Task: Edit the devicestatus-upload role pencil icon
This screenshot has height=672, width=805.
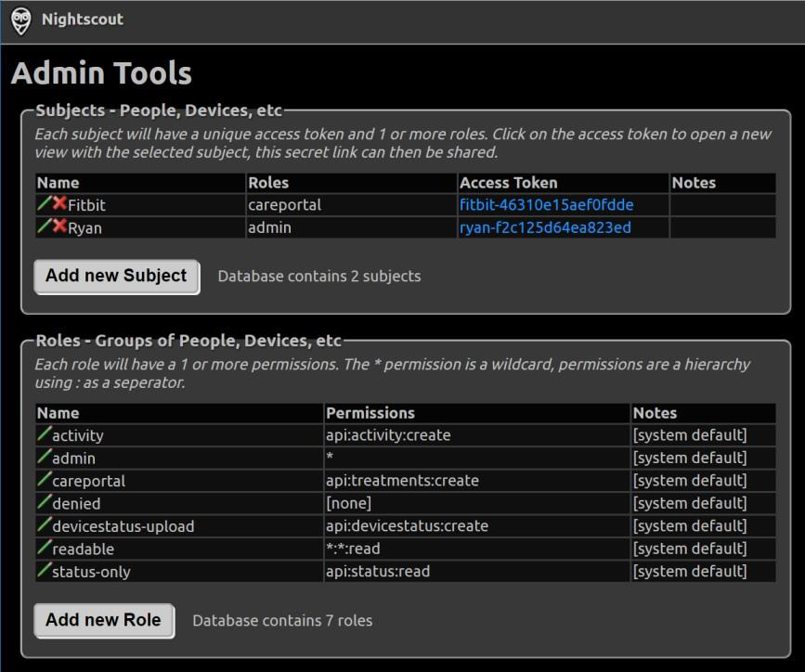Action: [x=45, y=524]
